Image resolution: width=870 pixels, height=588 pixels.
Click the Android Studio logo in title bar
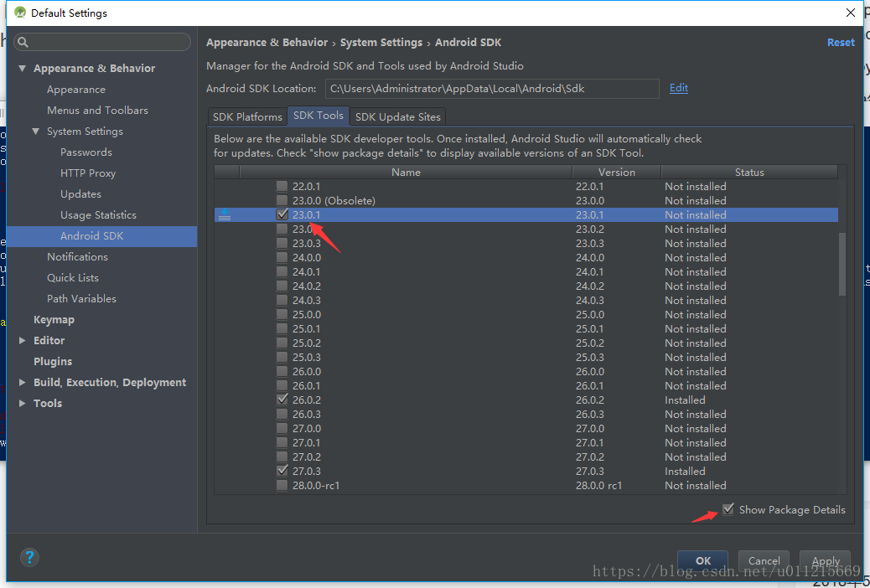[20, 13]
